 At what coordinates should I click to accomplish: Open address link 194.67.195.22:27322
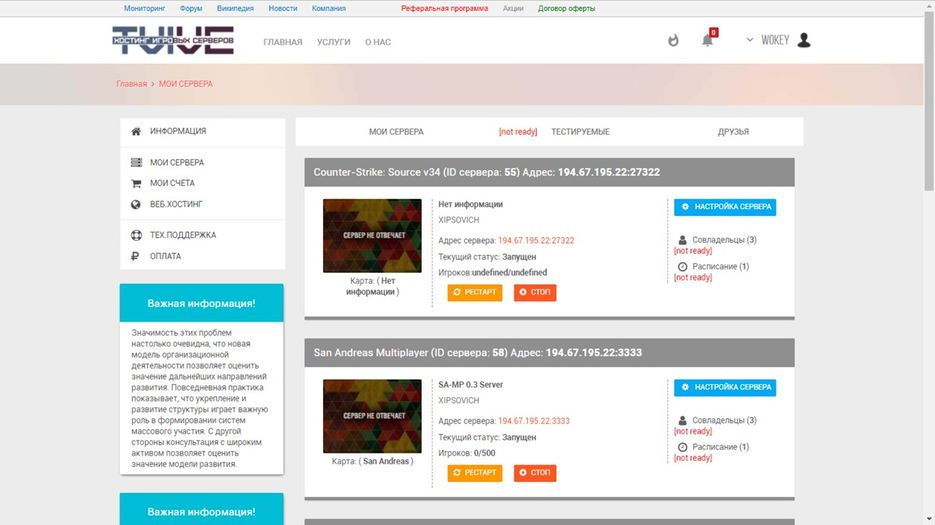536,240
